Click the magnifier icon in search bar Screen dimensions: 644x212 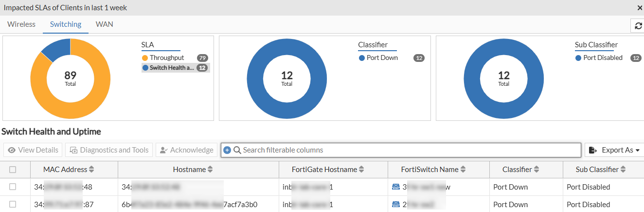237,150
